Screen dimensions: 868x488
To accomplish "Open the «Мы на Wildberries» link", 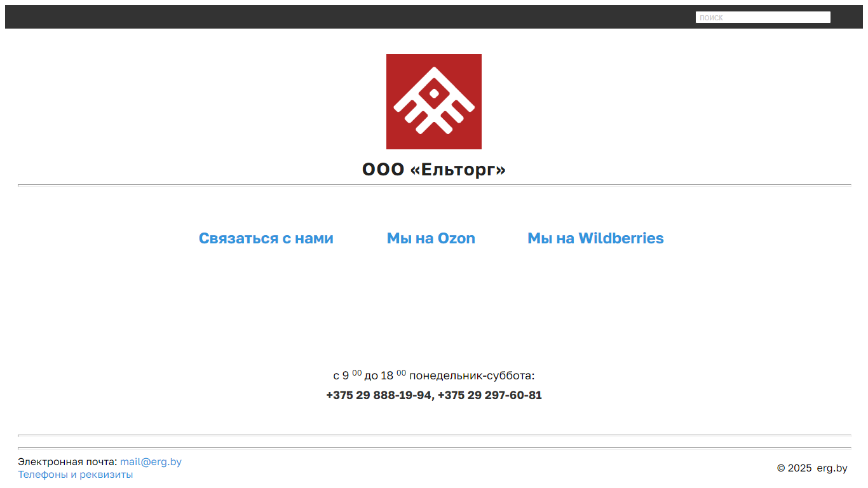I will pyautogui.click(x=595, y=238).
